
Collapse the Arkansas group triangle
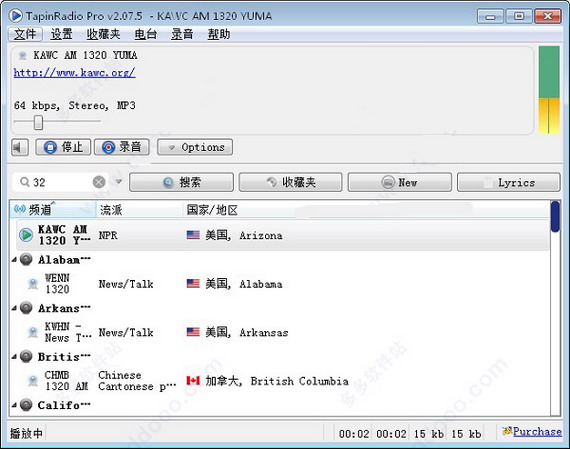point(14,308)
